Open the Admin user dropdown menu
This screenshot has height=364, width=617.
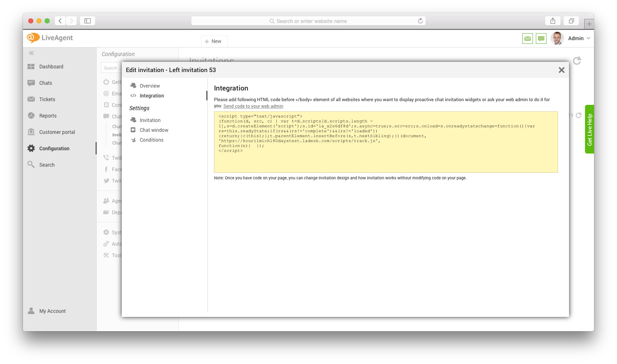coord(579,38)
